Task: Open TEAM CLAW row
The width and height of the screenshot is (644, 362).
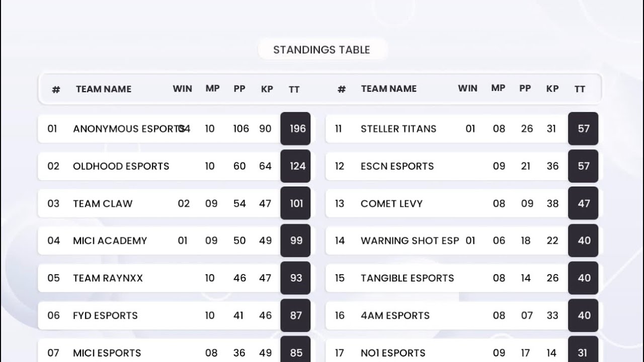Action: 174,204
